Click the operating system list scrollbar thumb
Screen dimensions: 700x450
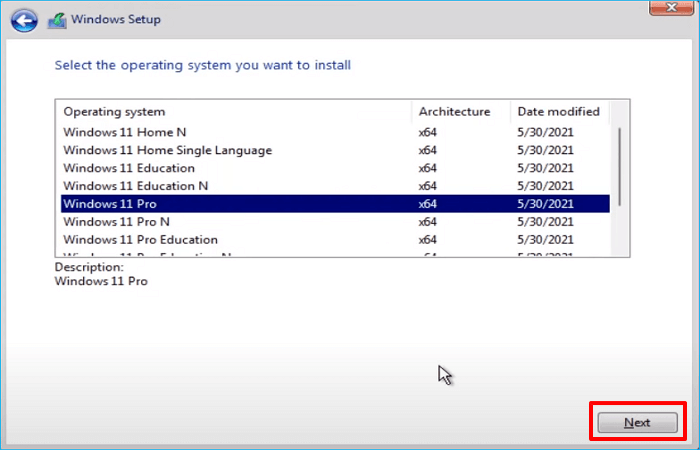[x=621, y=165]
